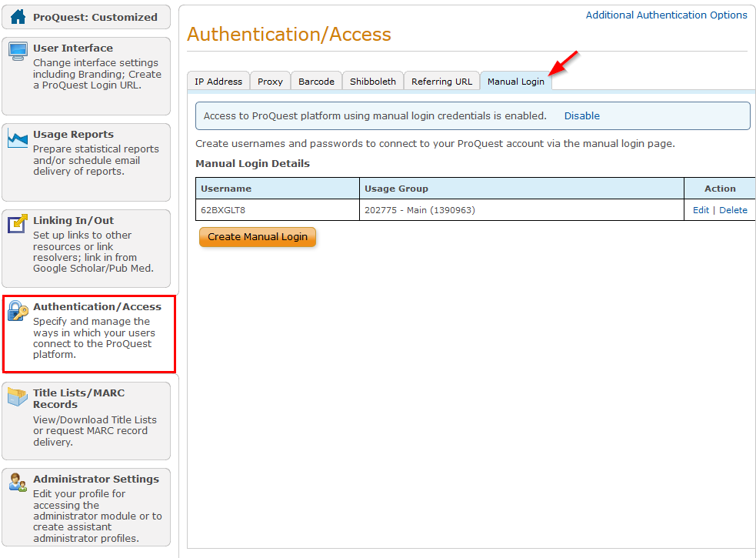This screenshot has height=558, width=756.
Task: Click the Create Manual Login button
Action: (258, 237)
